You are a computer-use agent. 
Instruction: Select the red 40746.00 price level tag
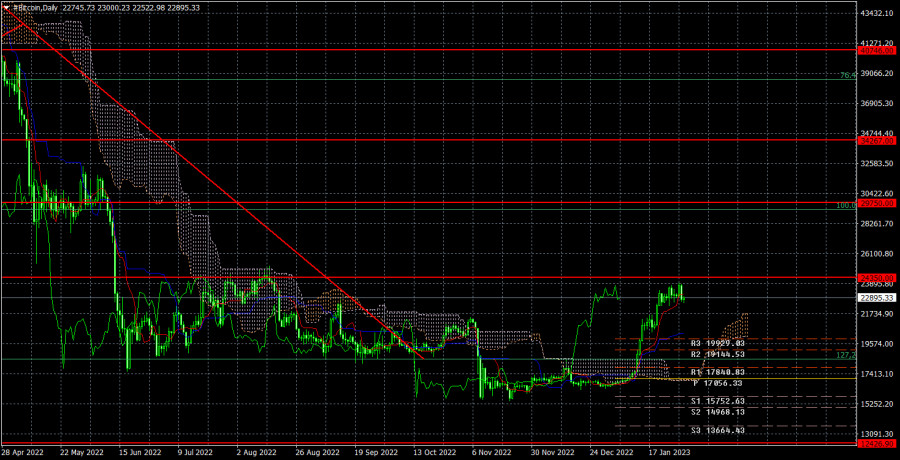(876, 51)
